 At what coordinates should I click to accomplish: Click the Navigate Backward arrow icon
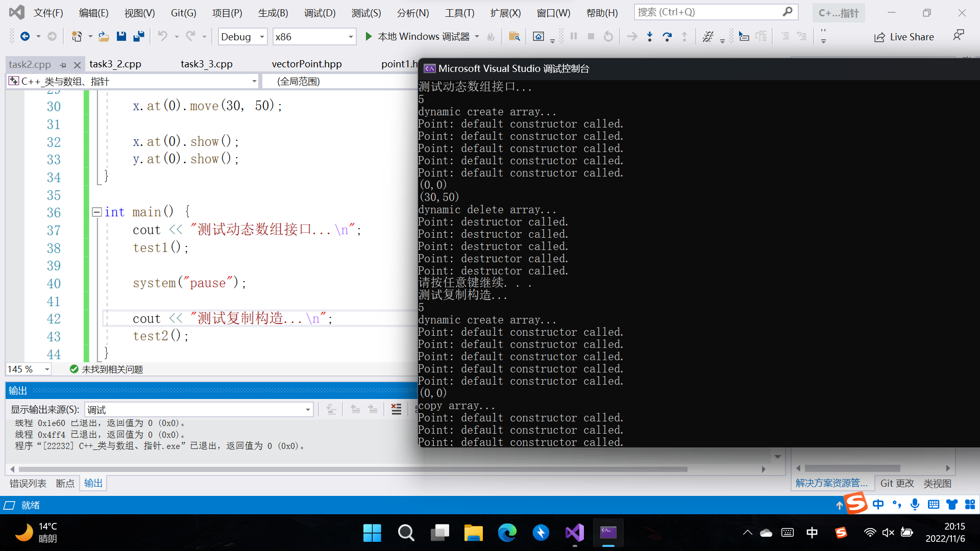click(24, 36)
